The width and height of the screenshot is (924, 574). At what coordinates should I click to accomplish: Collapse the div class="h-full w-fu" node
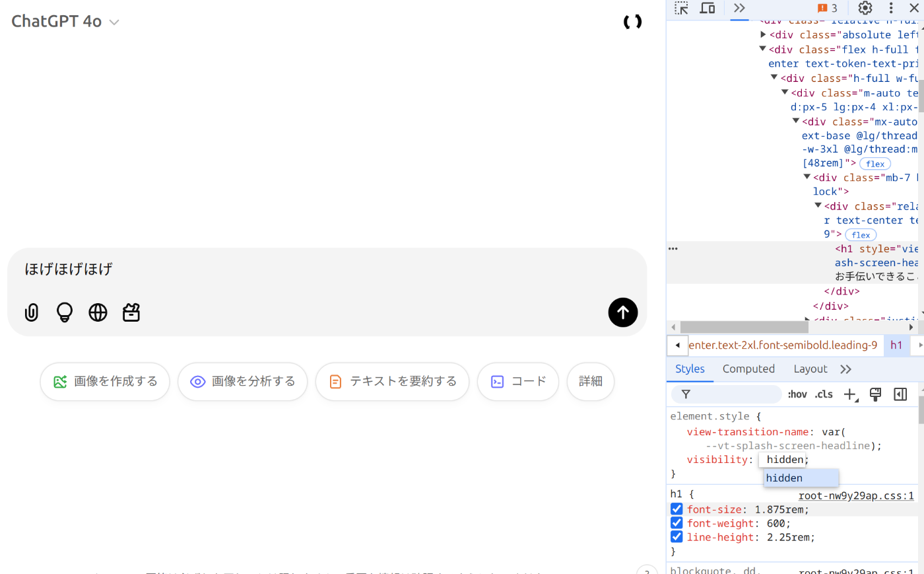pyautogui.click(x=774, y=77)
